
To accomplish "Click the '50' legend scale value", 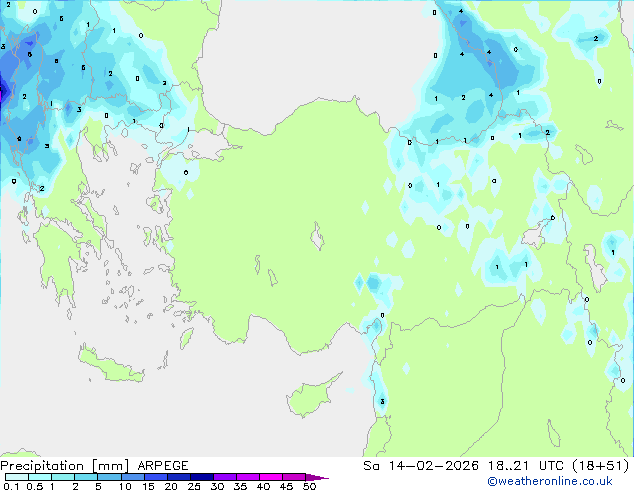I will click(x=309, y=486).
